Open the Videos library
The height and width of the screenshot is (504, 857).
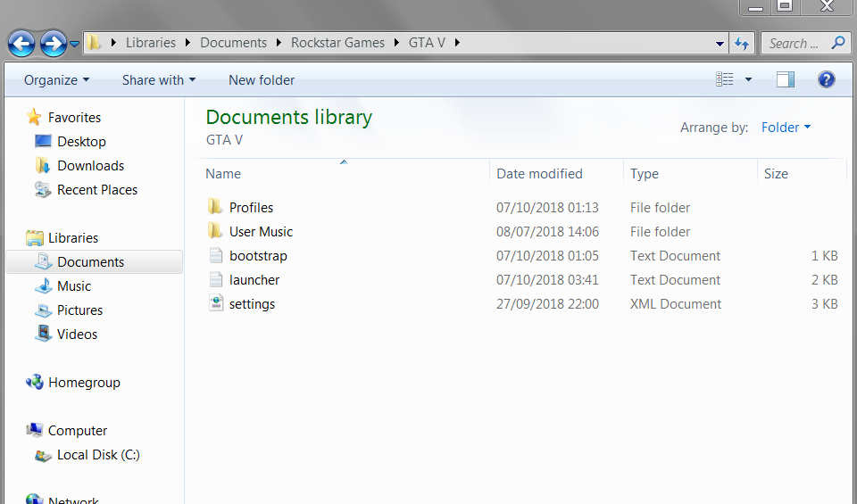[x=77, y=335]
